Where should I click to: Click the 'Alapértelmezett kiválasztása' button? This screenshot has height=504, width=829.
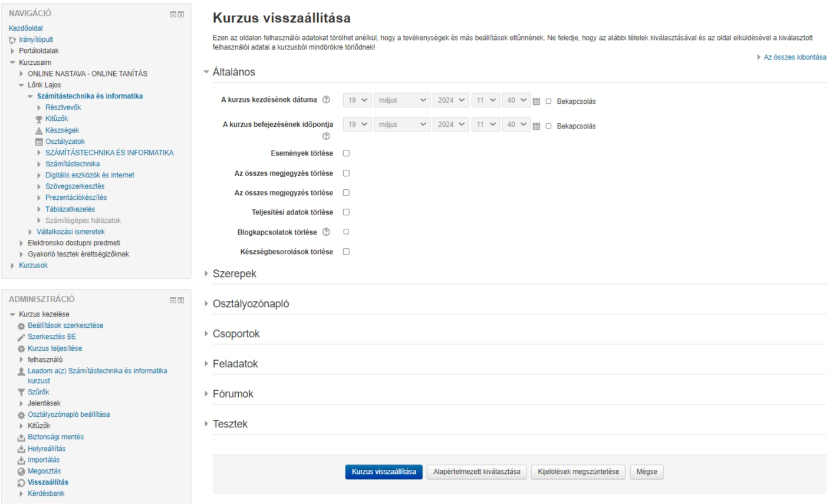[x=477, y=472]
